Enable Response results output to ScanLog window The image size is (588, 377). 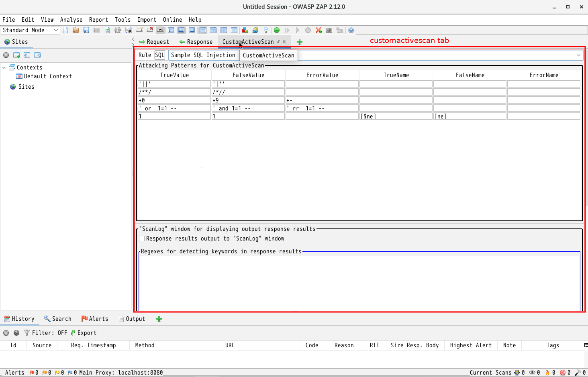pos(142,238)
